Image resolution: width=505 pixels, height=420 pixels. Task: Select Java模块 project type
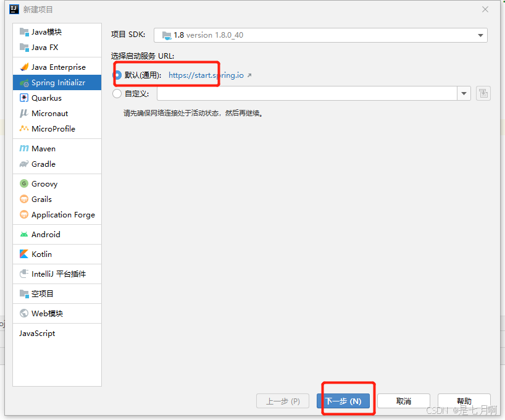[57, 31]
